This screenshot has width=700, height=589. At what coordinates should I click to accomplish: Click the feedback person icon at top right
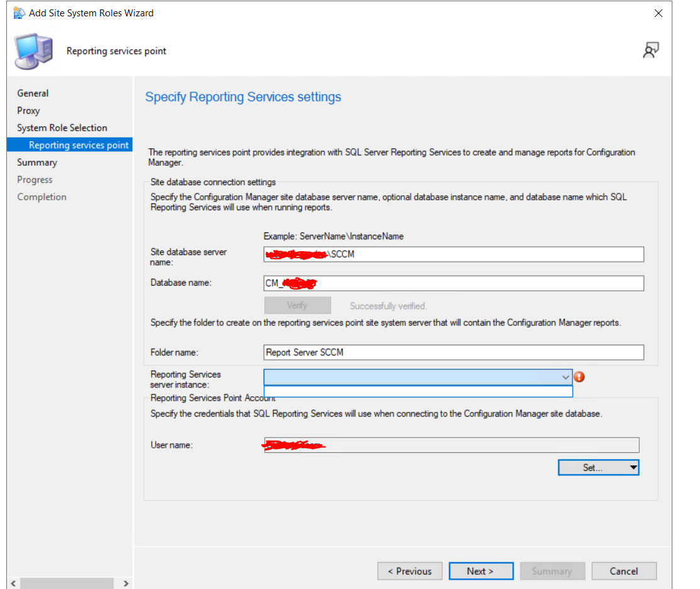click(651, 50)
